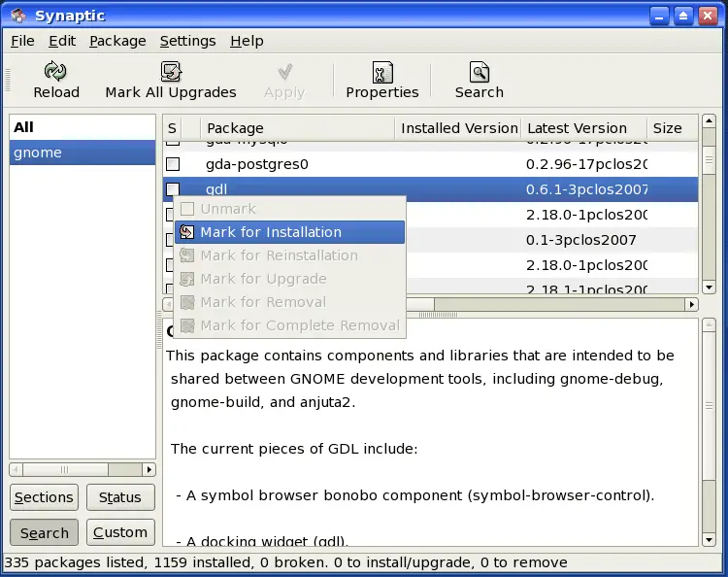The image size is (728, 577).
Task: Open package Properties from the toolbar
Action: [x=382, y=80]
